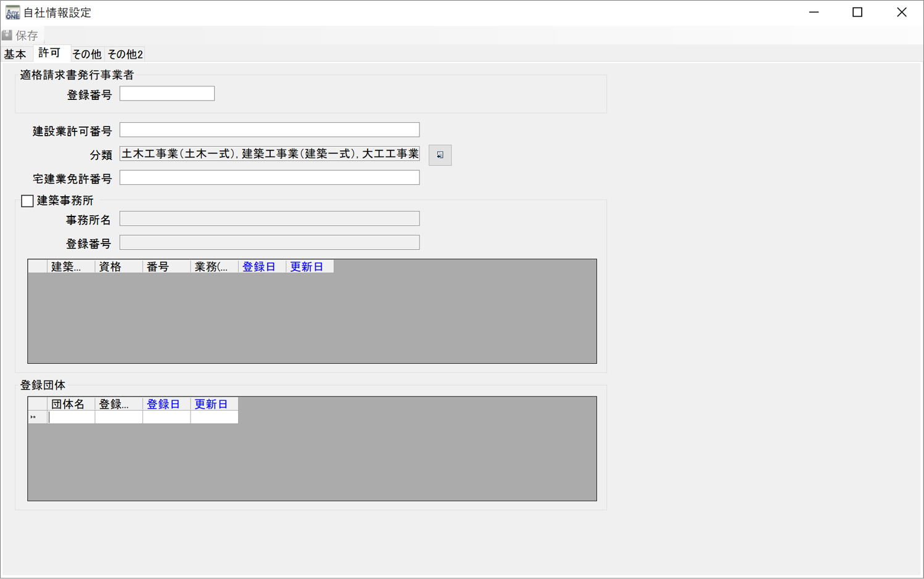This screenshot has width=924, height=579.
Task: Sort by 登録日 column in 建築事務所 grid
Action: [x=259, y=266]
